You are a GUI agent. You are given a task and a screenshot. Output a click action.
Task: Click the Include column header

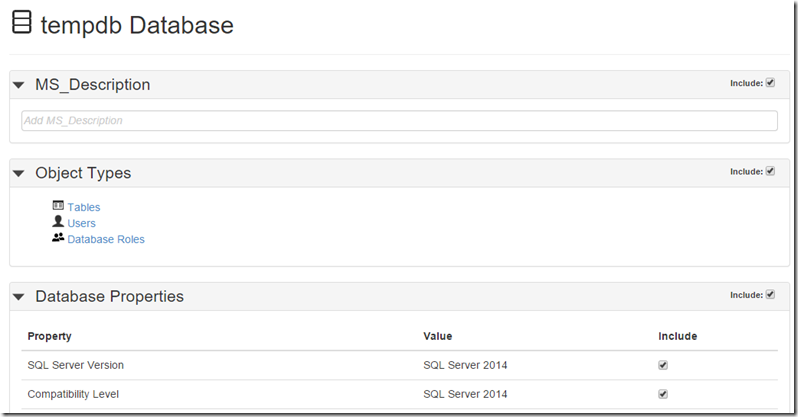(677, 336)
